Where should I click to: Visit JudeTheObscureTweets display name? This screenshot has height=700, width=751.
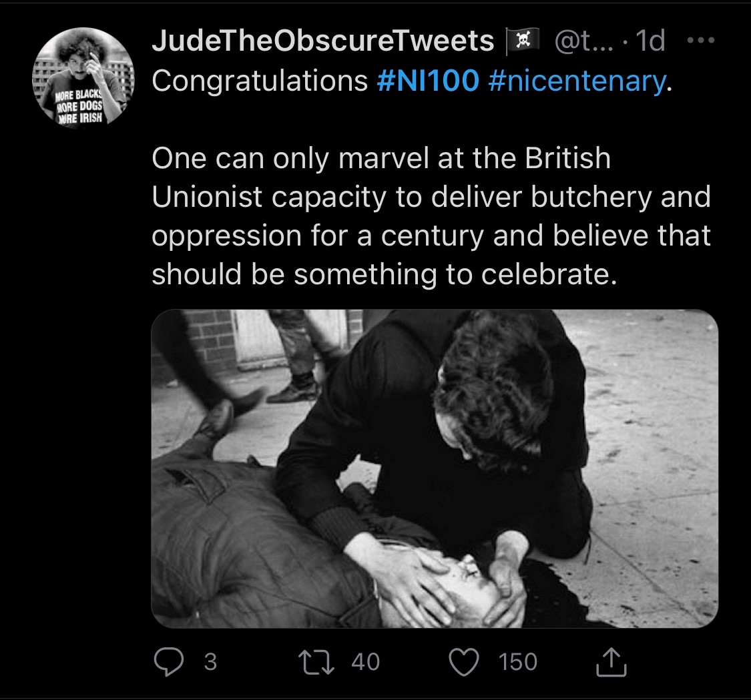coord(322,42)
